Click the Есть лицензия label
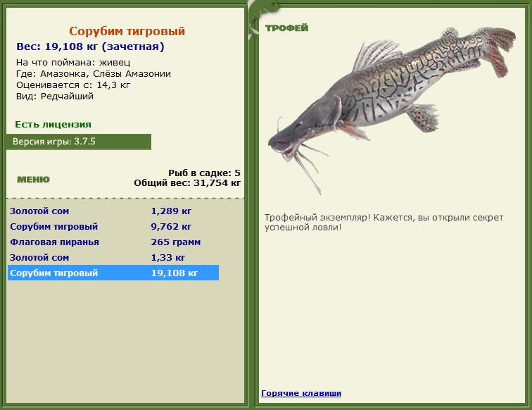Image resolution: width=532 pixels, height=410 pixels. click(x=53, y=124)
